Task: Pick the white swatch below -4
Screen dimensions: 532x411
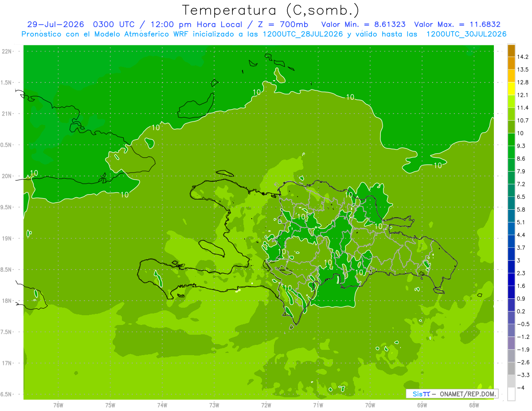Action: [511, 394]
